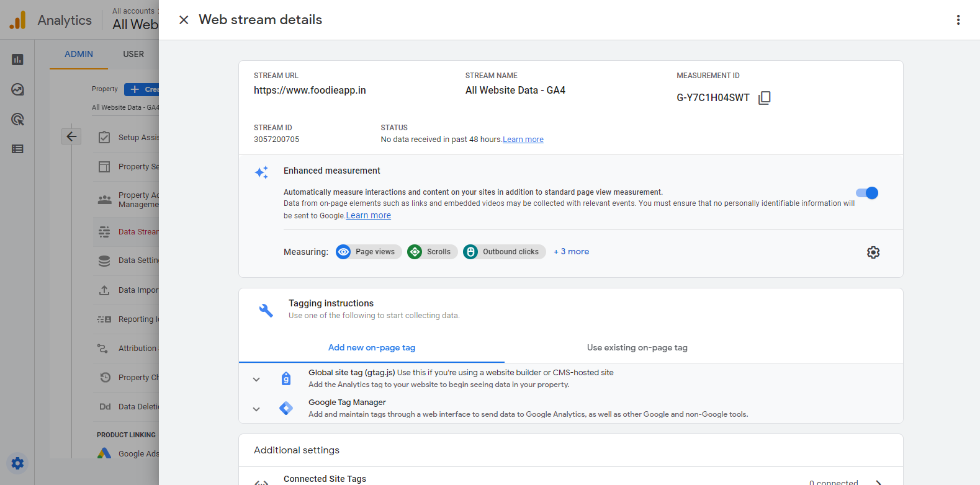Screen dimensions: 980x485
Task: Click the Outbound clicks mouse icon
Action: pyautogui.click(x=470, y=252)
